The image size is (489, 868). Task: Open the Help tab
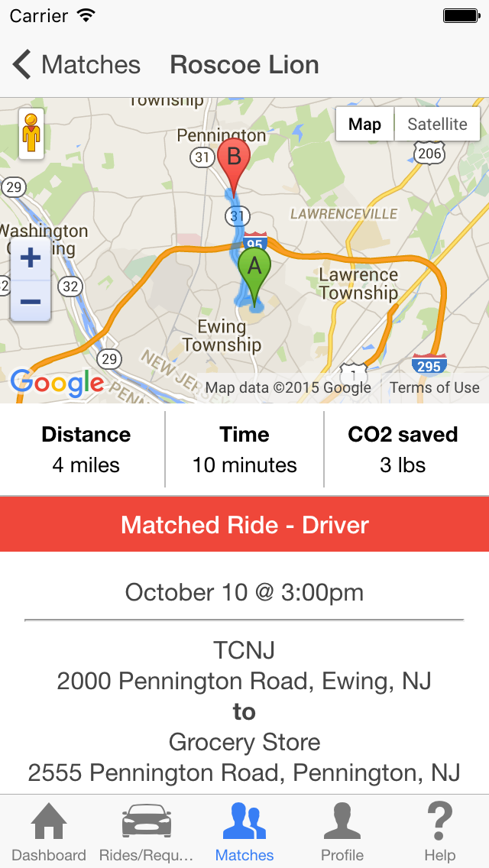coord(440,833)
